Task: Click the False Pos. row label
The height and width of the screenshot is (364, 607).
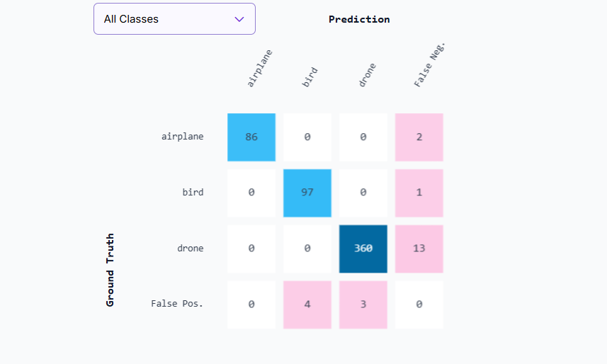Action: pyautogui.click(x=177, y=304)
